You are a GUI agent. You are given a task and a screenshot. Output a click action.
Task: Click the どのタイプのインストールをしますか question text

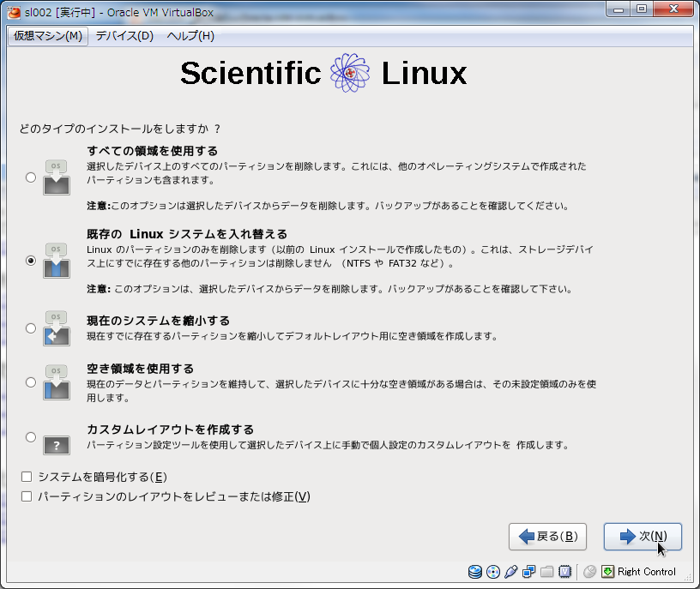[119, 129]
